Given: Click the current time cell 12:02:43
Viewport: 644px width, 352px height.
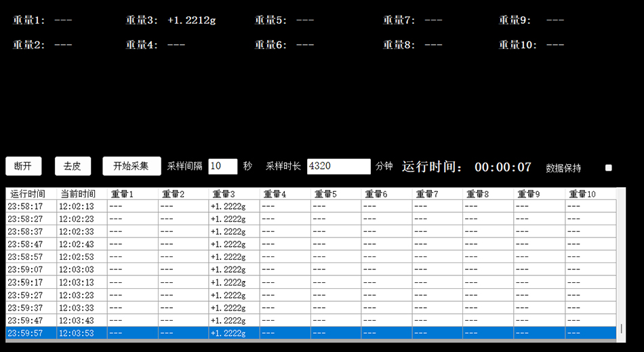Looking at the screenshot, I should pyautogui.click(x=82, y=244).
